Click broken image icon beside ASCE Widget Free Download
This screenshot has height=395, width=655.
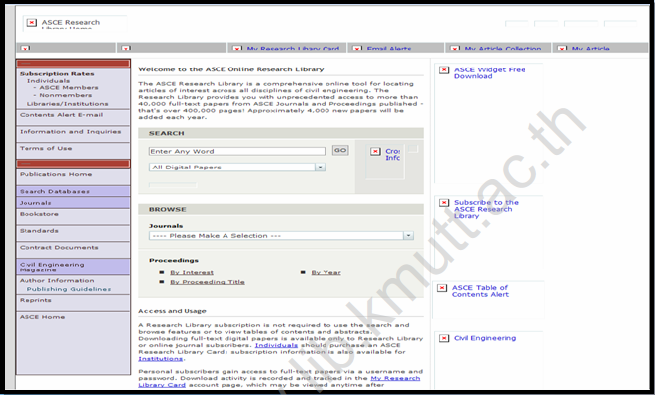pyautogui.click(x=444, y=70)
